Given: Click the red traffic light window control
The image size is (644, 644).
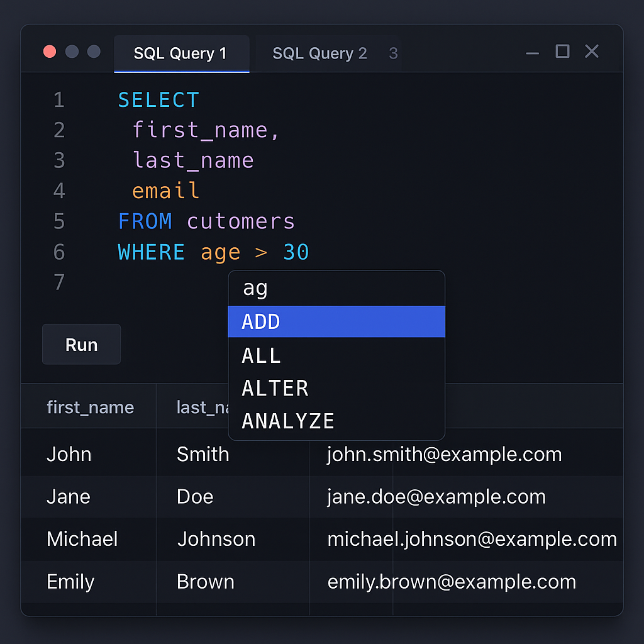Looking at the screenshot, I should pos(50,52).
